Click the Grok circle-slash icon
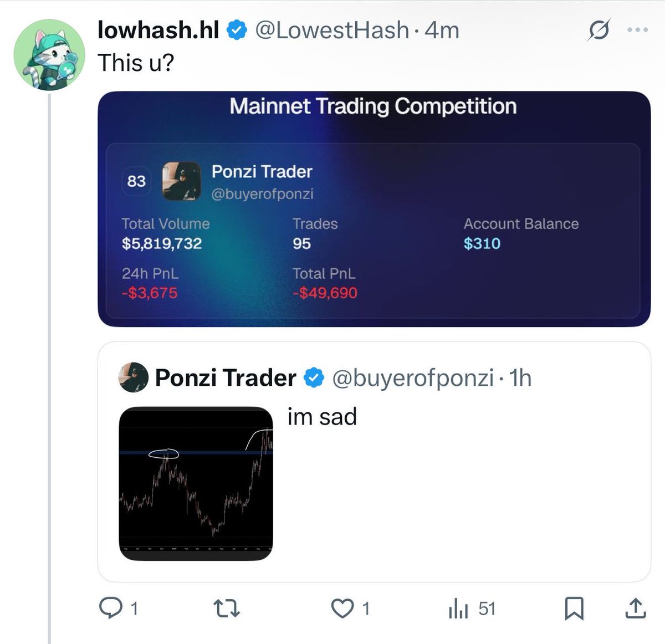 point(598,30)
